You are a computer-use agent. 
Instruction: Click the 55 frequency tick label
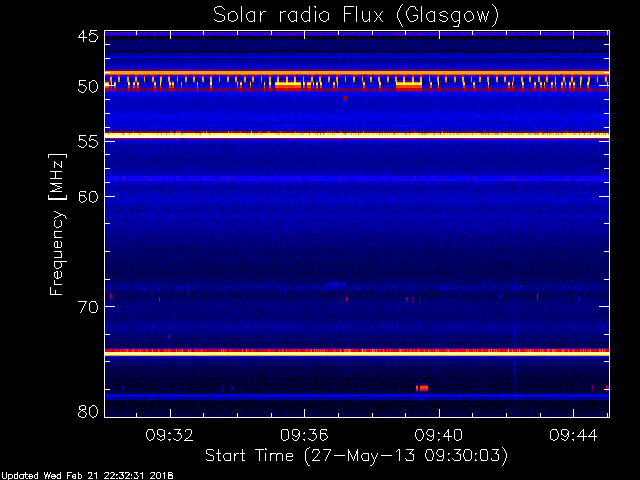click(88, 142)
